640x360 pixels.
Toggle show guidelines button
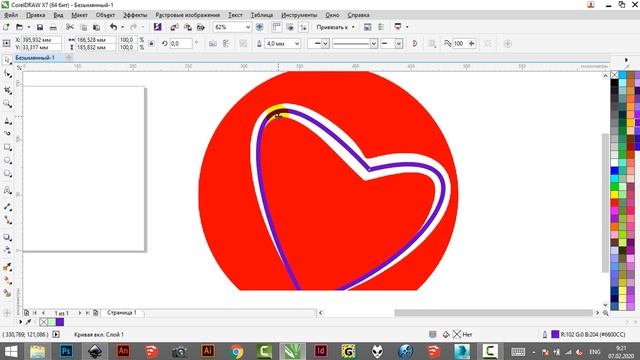pyautogui.click(x=303, y=27)
